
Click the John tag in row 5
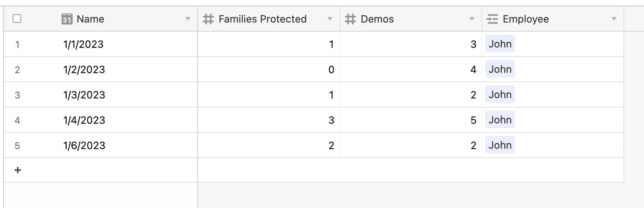(500, 145)
